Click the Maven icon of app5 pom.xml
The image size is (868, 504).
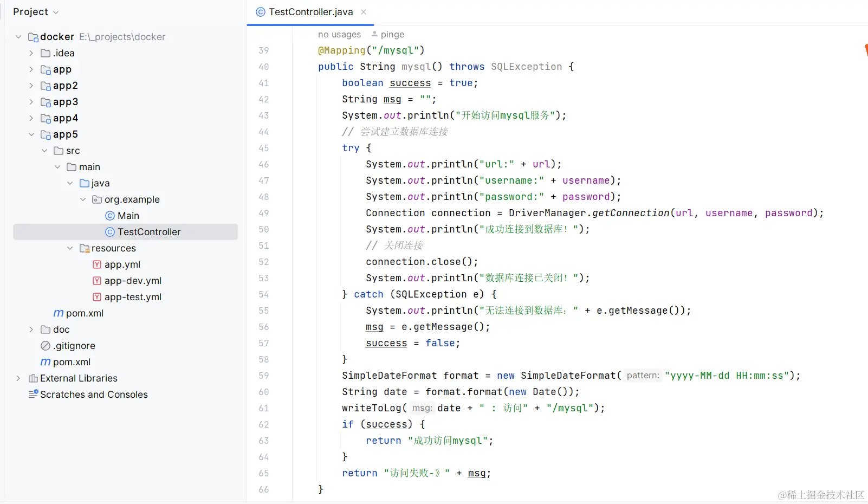pos(59,313)
